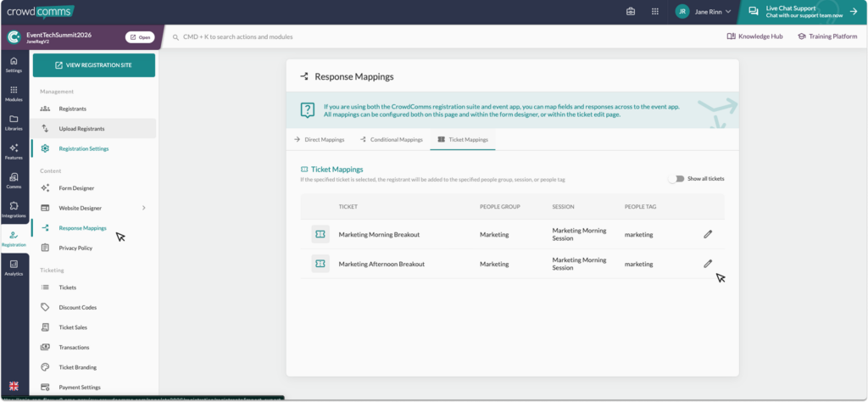This screenshot has height=402, width=868.
Task: Open Ticket Sales in sidebar
Action: coord(94,327)
